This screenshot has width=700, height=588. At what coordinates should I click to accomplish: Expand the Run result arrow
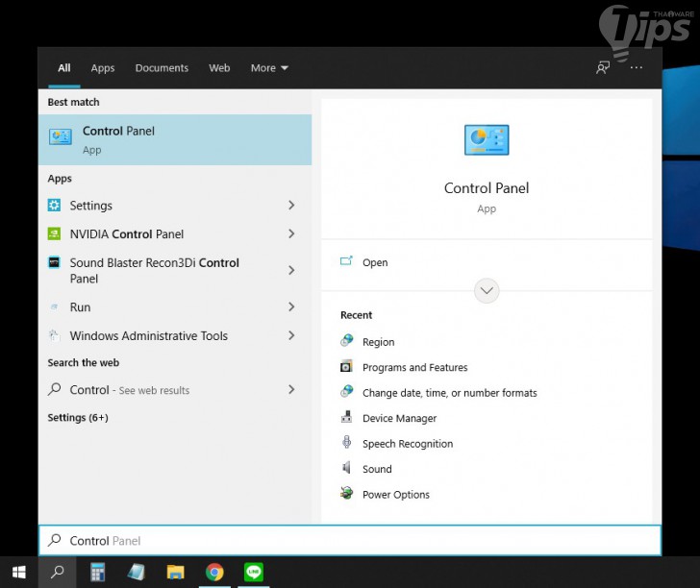point(291,306)
